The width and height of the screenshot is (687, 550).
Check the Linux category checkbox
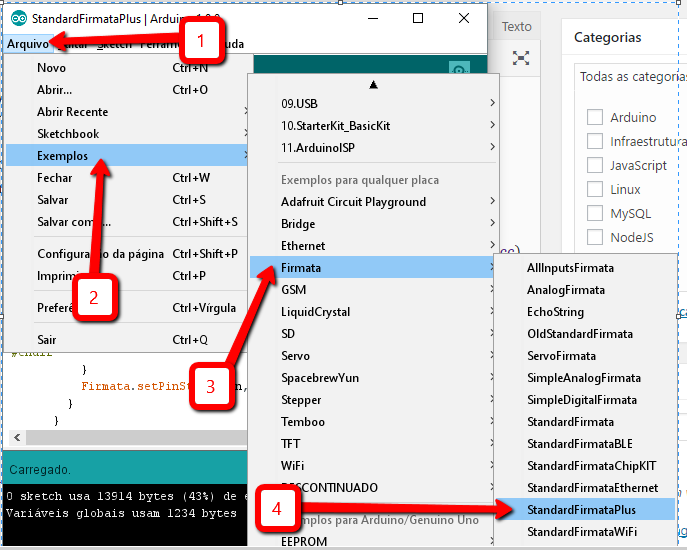[595, 189]
